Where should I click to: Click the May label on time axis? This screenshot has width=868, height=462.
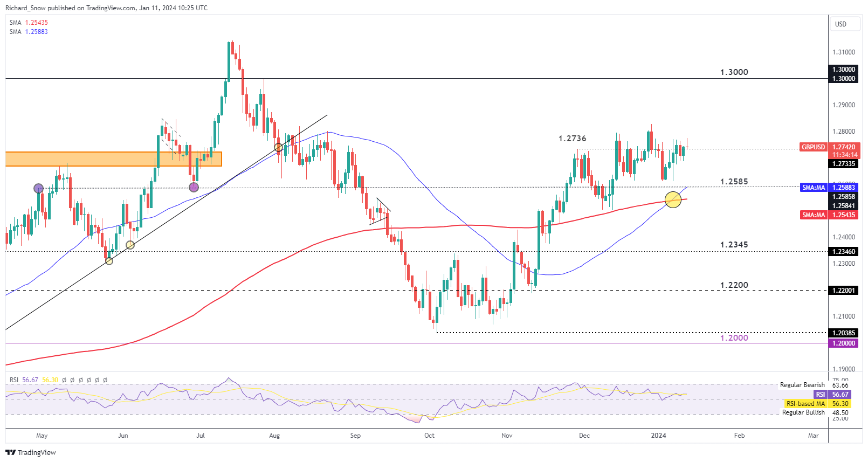42,436
